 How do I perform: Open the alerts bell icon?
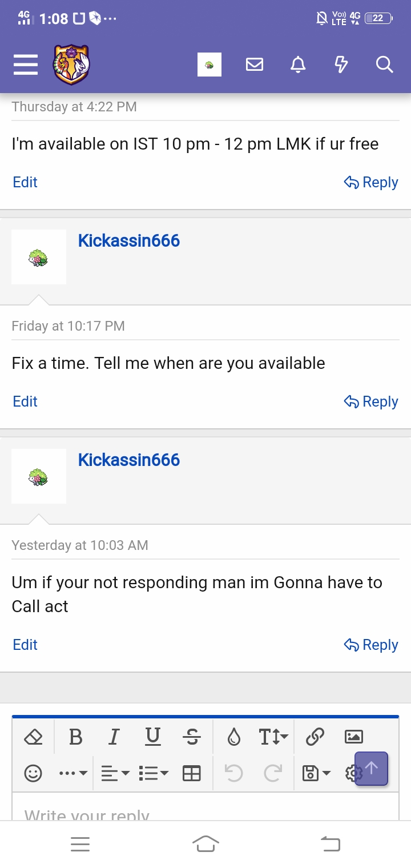(x=298, y=65)
